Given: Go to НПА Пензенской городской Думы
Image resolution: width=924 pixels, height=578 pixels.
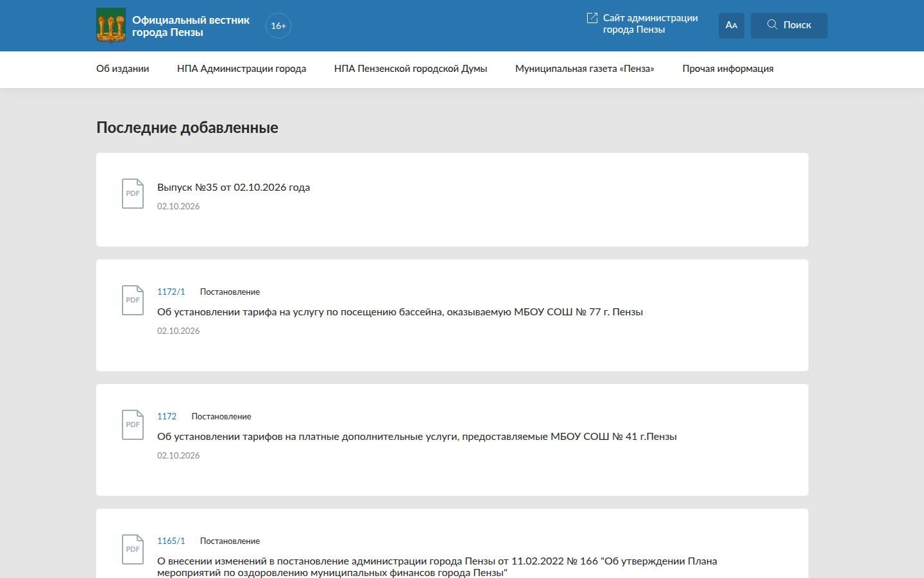Looking at the screenshot, I should (x=411, y=69).
